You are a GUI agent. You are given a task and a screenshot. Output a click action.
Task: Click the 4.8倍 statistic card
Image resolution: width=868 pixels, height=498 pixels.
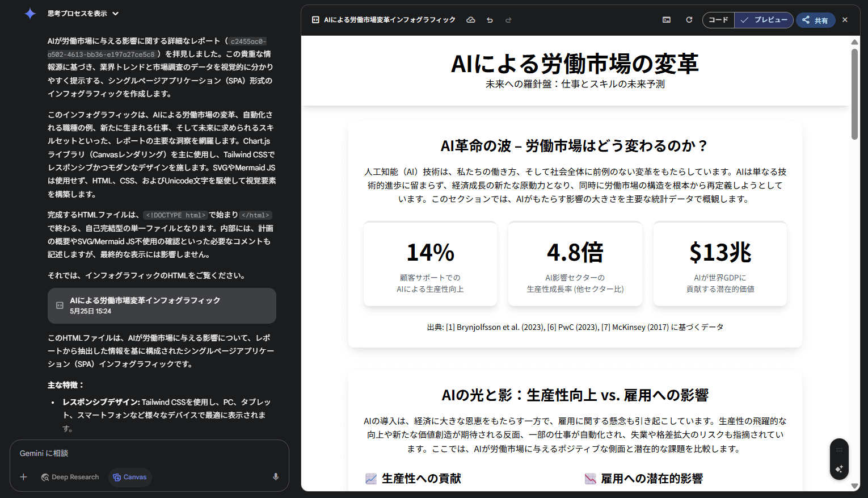point(575,264)
